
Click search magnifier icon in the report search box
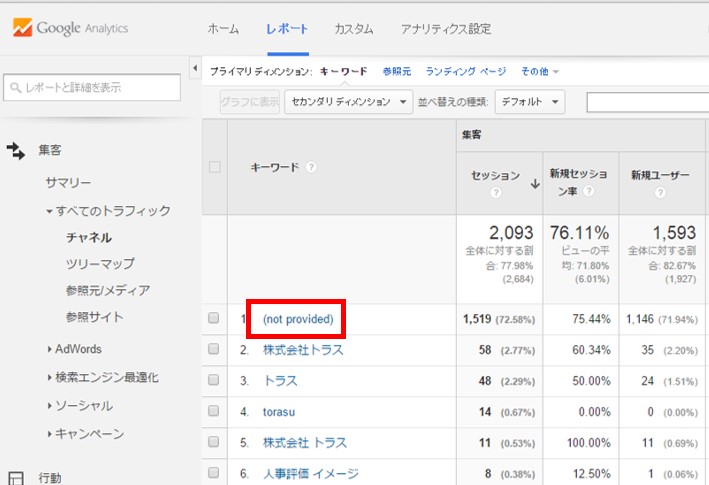[15, 88]
